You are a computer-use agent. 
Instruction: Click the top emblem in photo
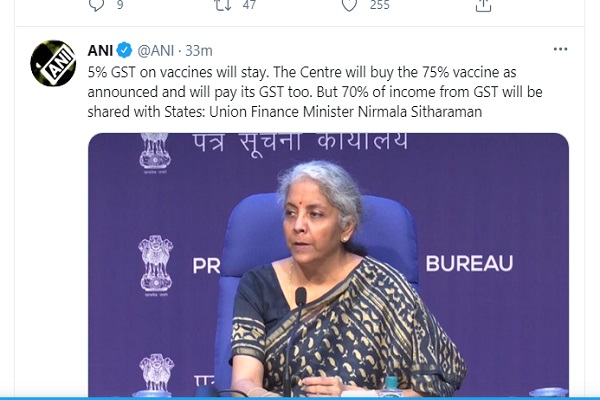coord(155,153)
